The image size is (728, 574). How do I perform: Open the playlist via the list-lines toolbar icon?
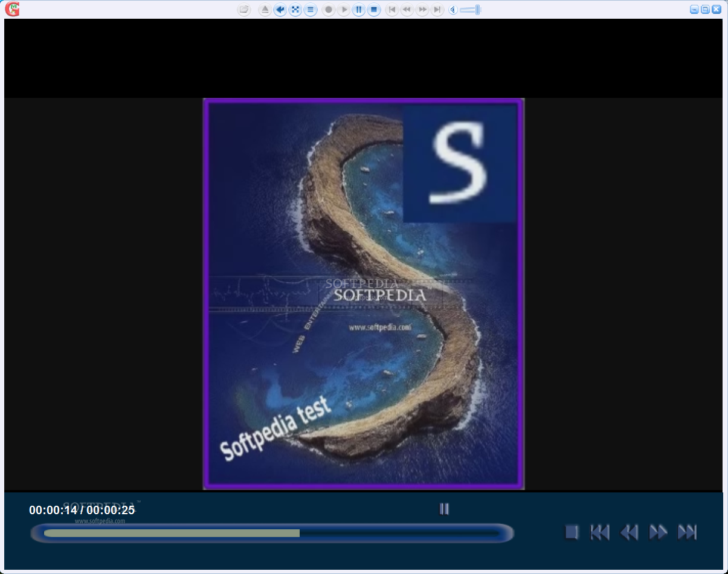point(311,10)
